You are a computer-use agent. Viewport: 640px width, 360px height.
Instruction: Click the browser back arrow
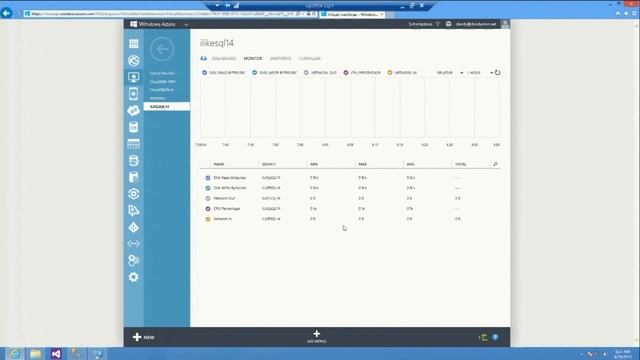click(6, 13)
